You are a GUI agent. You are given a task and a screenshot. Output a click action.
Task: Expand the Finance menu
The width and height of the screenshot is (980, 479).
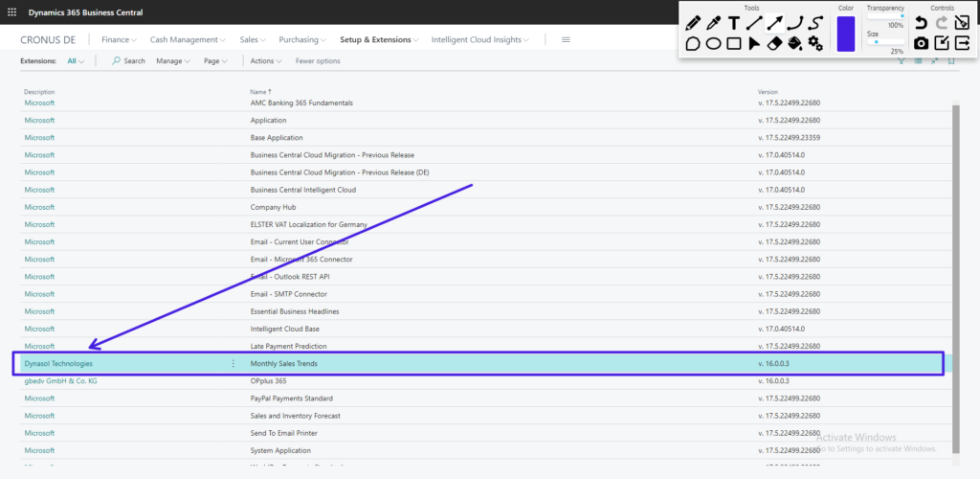(x=119, y=39)
